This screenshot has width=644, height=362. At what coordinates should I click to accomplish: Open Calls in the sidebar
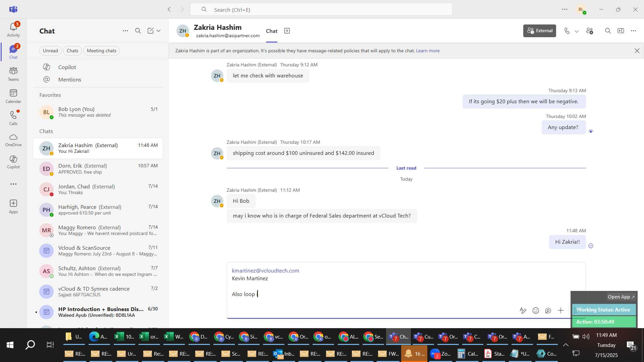[x=13, y=118]
